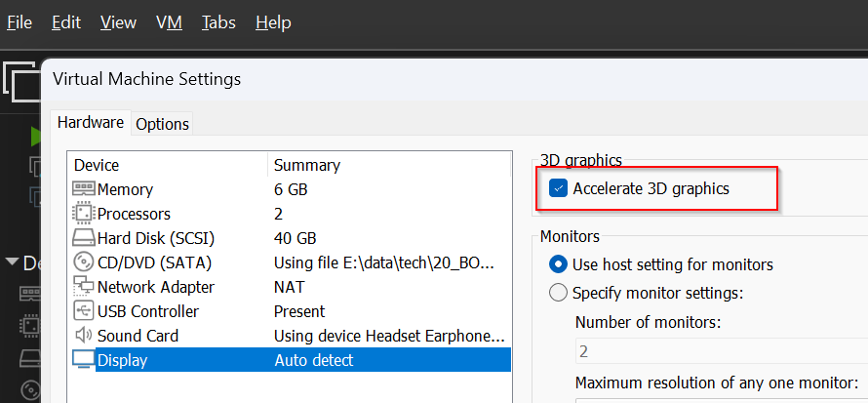The height and width of the screenshot is (403, 868).
Task: Click the Network Adapter icon
Action: pos(84,287)
